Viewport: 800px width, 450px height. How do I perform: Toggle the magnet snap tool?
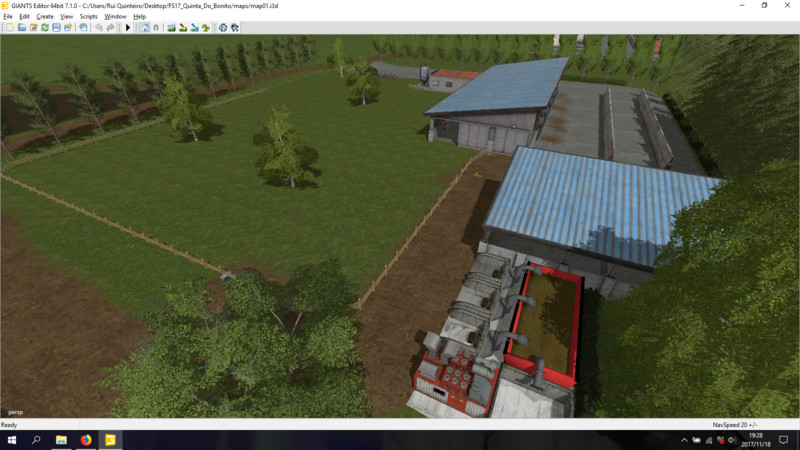(156, 28)
